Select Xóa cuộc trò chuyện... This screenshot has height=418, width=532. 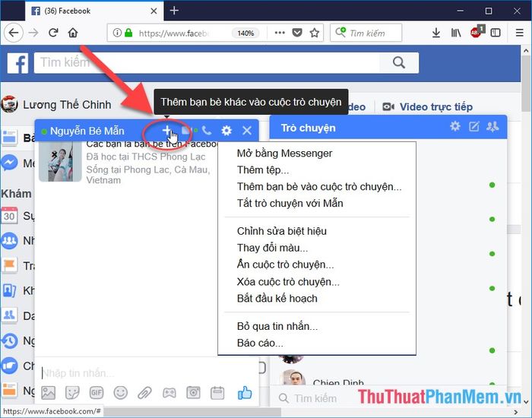point(288,282)
